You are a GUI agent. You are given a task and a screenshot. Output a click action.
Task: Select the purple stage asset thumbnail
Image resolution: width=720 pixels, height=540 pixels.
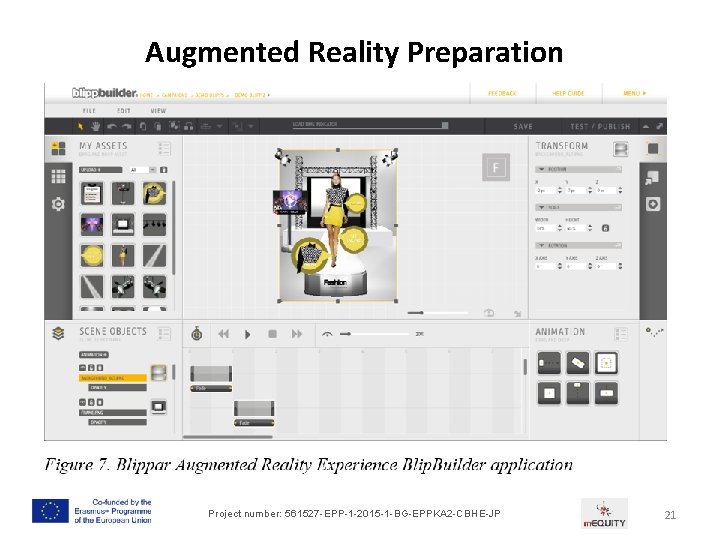[92, 225]
